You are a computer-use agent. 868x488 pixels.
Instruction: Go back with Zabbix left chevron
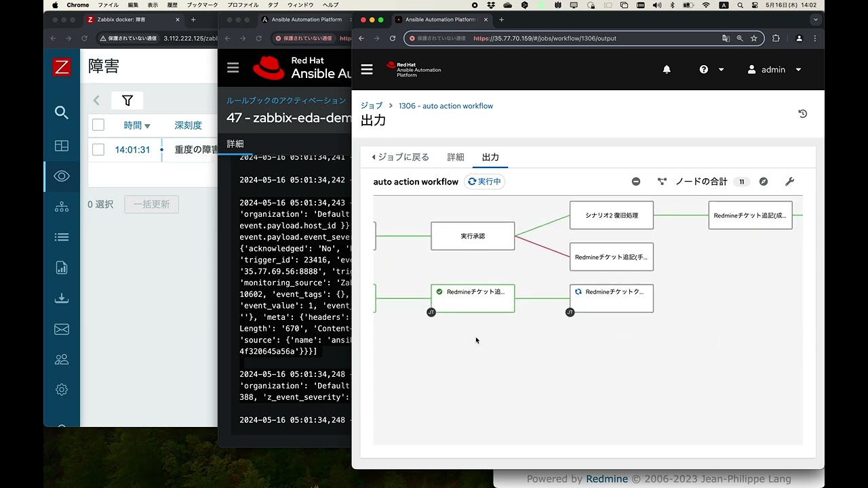pyautogui.click(x=96, y=100)
